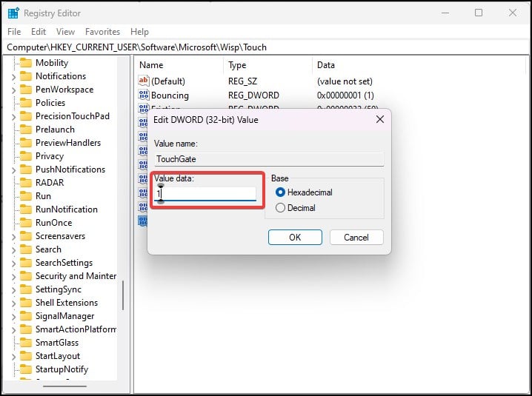Click the Bouncing DWORD value icon
The height and width of the screenshot is (396, 532).
click(144, 95)
